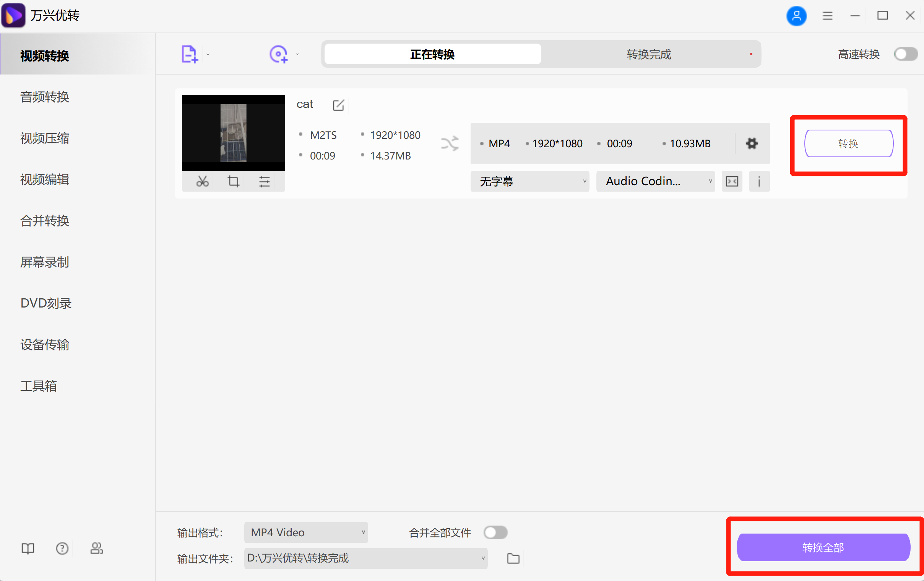Click the 转换全部 button
The height and width of the screenshot is (581, 924).
(x=823, y=548)
